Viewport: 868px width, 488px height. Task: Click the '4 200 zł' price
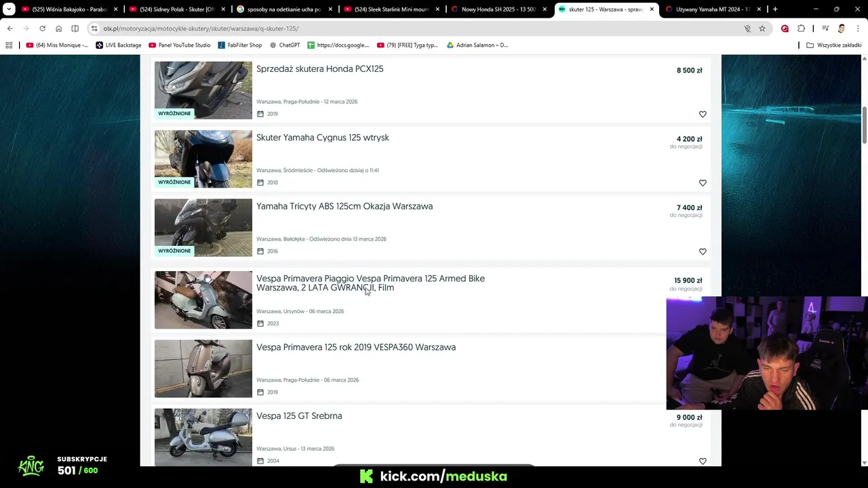coord(689,139)
